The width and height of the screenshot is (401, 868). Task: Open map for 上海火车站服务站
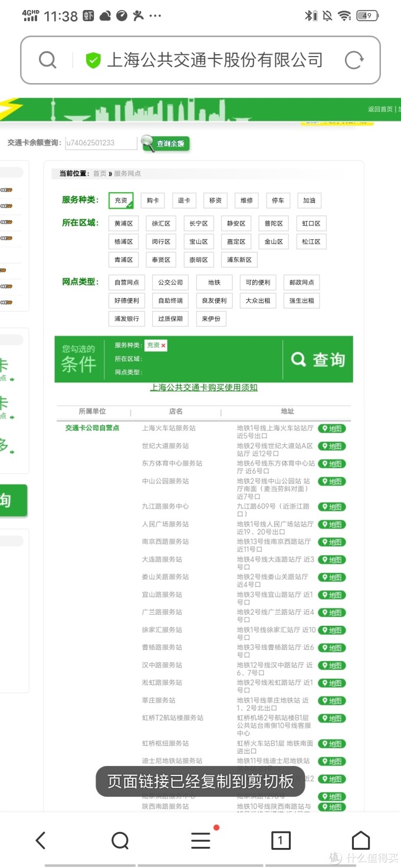click(332, 428)
